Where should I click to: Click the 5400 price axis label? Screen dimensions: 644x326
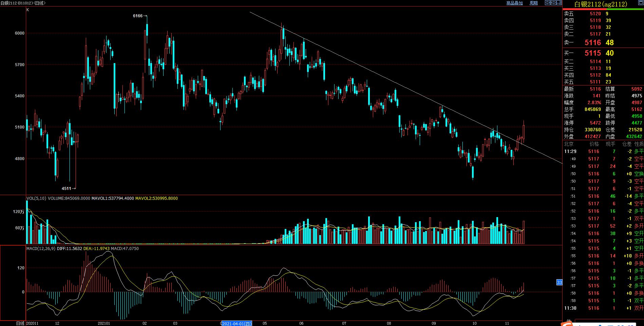coord(20,96)
